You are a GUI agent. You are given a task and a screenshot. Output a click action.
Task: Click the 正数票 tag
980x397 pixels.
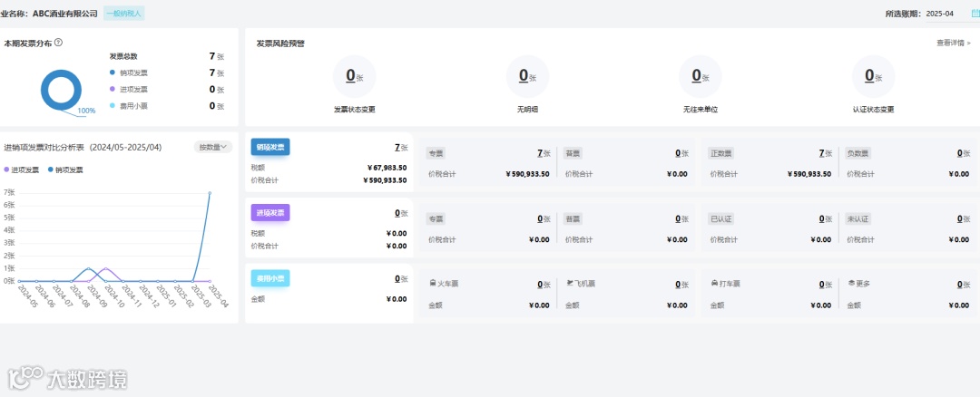[720, 153]
